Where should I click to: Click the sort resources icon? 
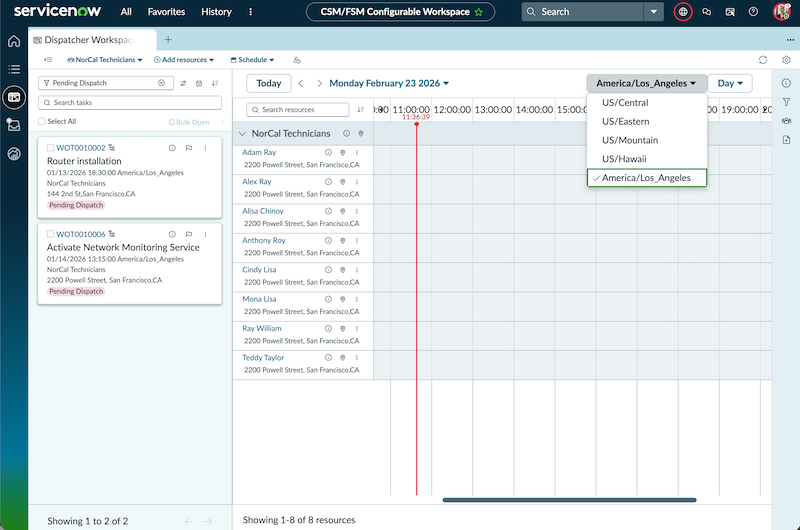[x=361, y=110]
